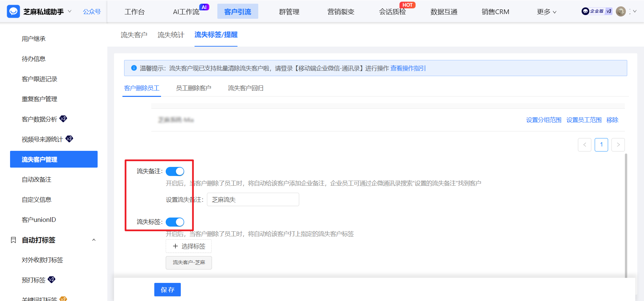The height and width of the screenshot is (301, 644).
Task: Open 群管理 menu
Action: (289, 12)
